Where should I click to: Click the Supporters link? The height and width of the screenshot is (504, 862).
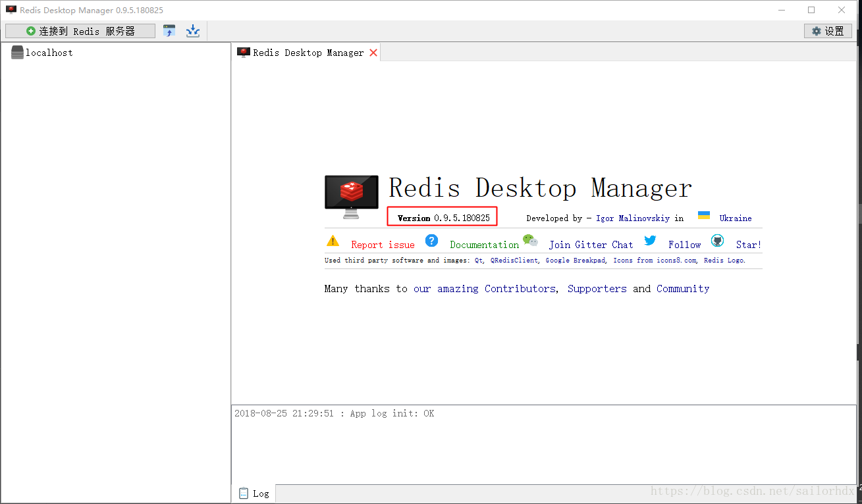(597, 289)
